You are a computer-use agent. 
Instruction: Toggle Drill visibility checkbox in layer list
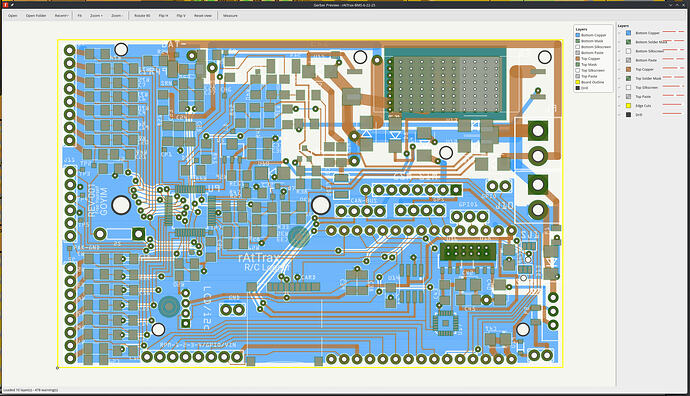[620, 114]
